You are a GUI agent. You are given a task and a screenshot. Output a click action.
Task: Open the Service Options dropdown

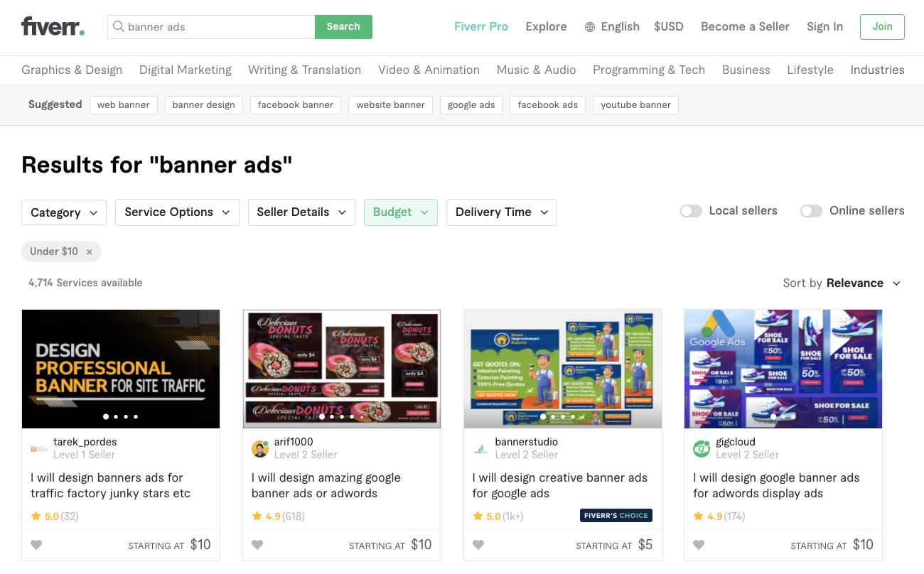pyautogui.click(x=177, y=212)
